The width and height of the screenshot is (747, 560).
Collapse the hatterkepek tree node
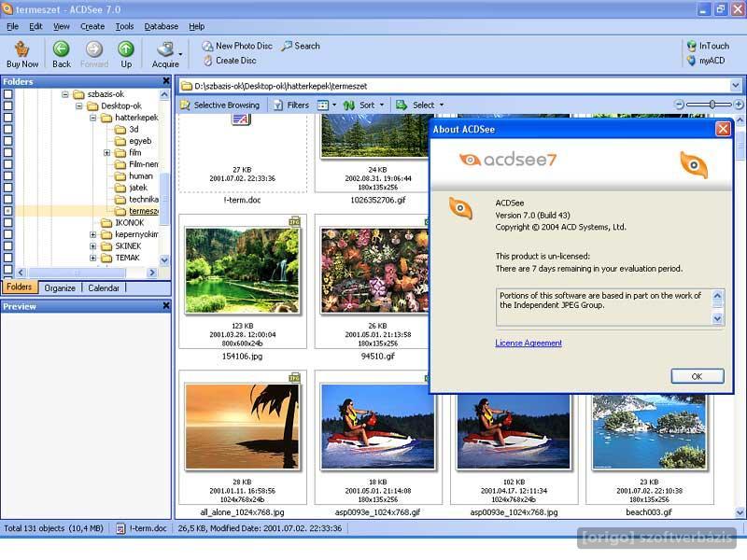pos(92,118)
